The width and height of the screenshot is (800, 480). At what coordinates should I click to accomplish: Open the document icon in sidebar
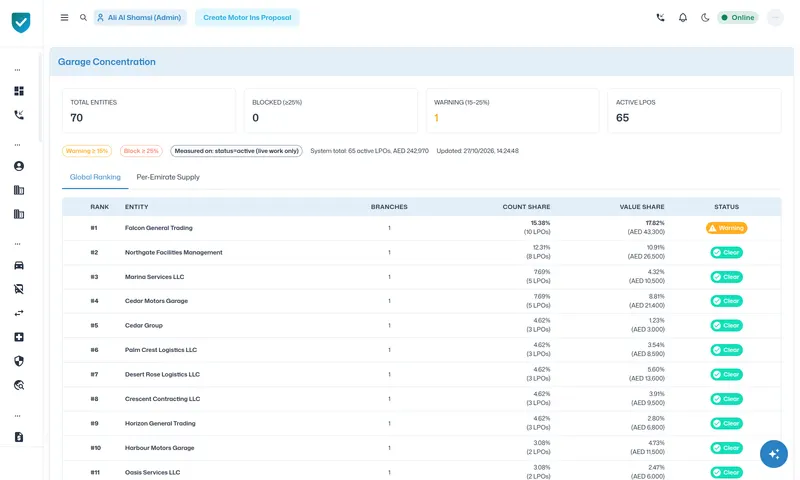[19, 437]
